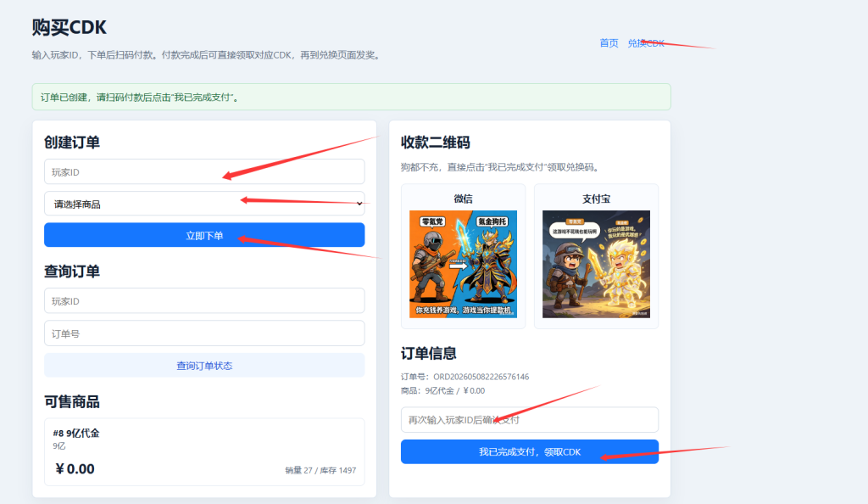Viewport: 868px width, 504px height.
Task: Focus the 玩家ID field under 创建订单
Action: pos(204,171)
